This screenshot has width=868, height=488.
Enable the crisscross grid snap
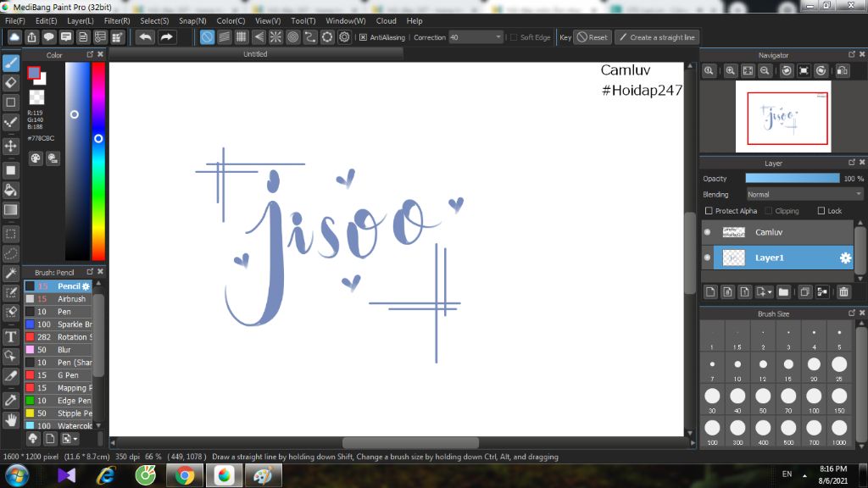click(242, 37)
